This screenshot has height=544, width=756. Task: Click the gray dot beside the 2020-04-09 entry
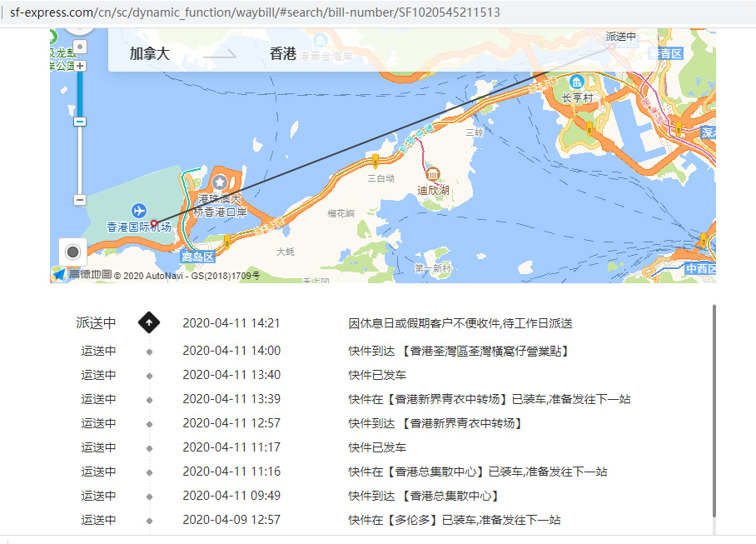point(150,519)
